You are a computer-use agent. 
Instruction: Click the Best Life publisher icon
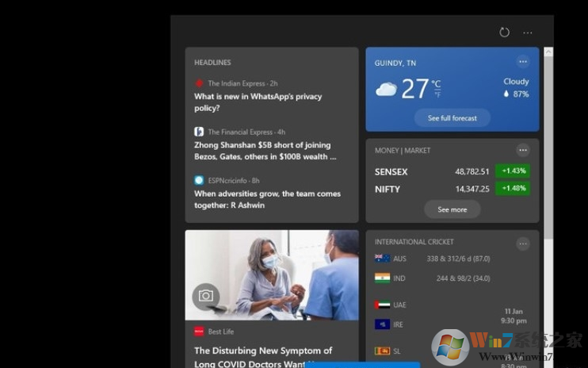point(200,332)
